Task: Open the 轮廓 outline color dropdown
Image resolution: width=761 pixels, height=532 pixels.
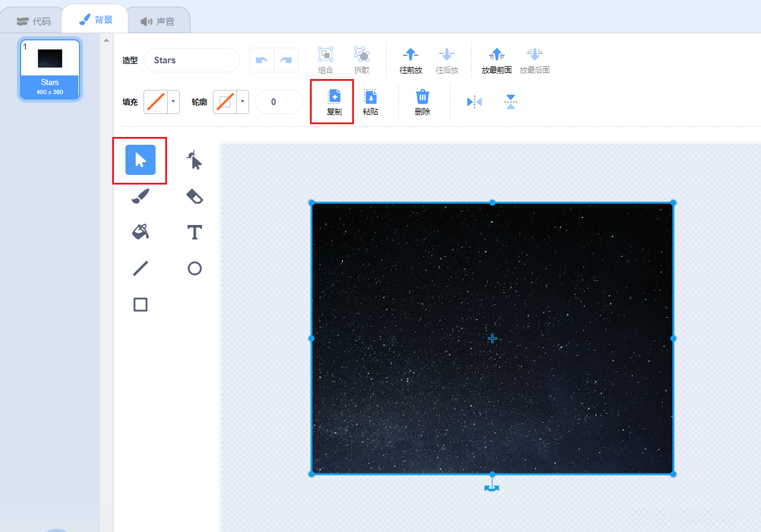Action: click(231, 102)
